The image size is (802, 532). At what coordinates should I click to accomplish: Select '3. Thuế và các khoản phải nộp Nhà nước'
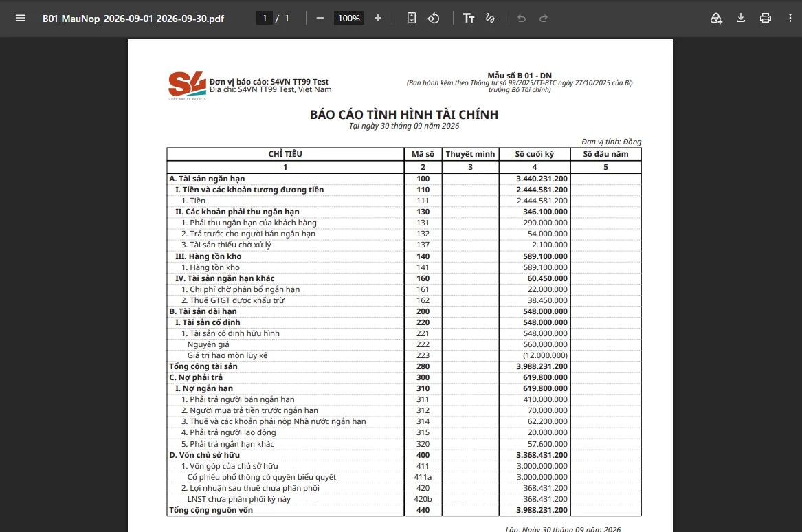tap(274, 421)
